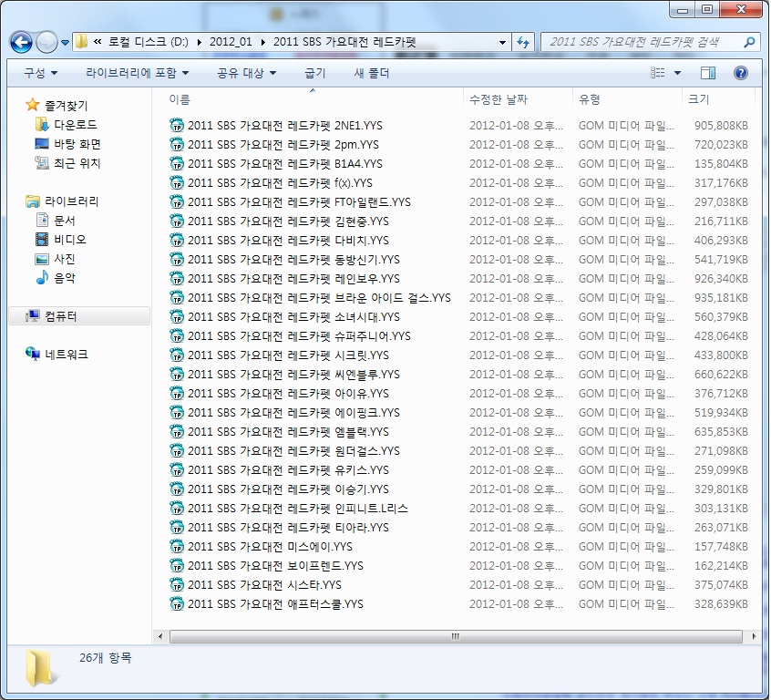Select the file 2011 SBS 가요대전 미스에이.YYS

click(270, 547)
